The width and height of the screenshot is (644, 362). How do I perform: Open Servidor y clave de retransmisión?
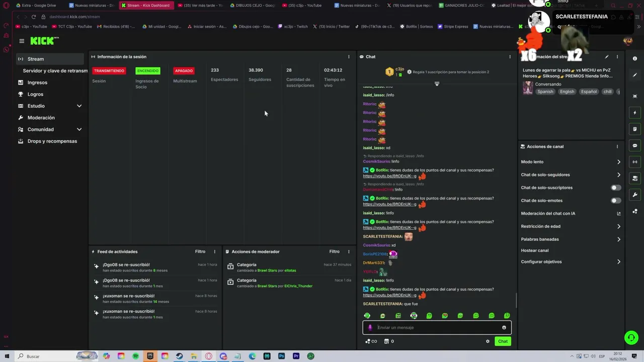[55, 71]
